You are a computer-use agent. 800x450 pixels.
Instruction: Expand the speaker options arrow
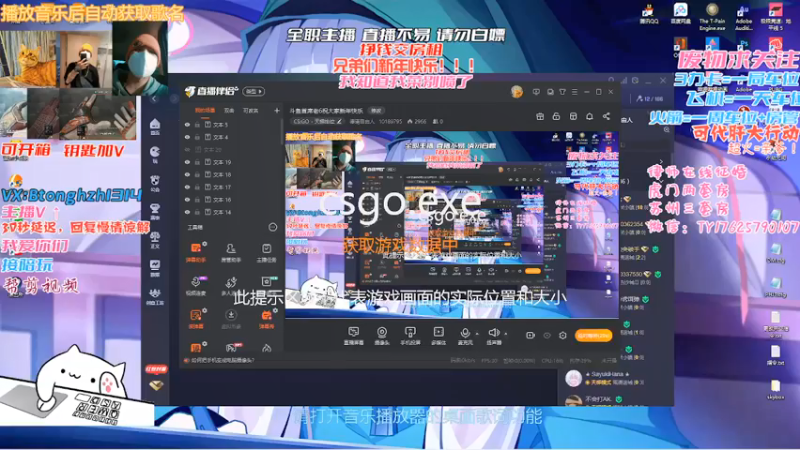point(506,334)
